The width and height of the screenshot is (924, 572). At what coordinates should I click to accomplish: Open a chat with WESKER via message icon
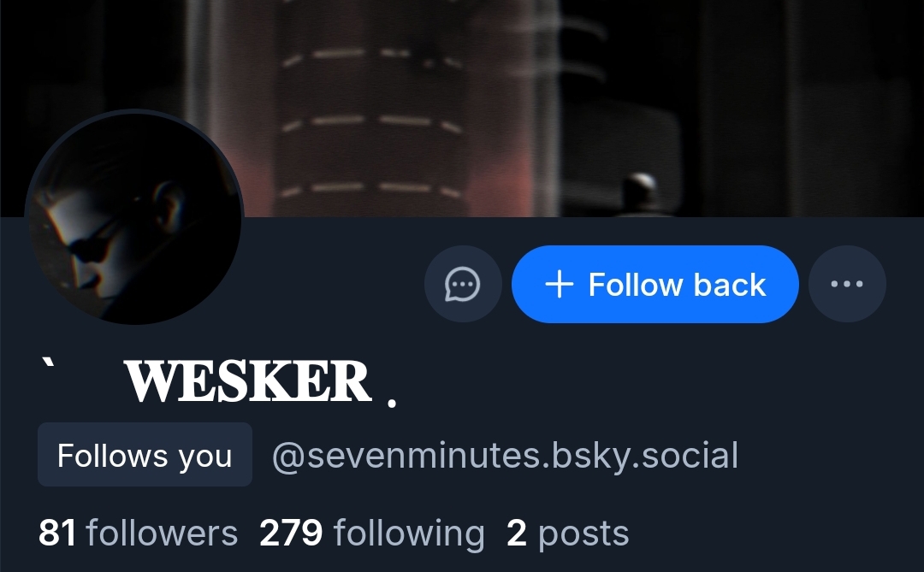point(463,284)
